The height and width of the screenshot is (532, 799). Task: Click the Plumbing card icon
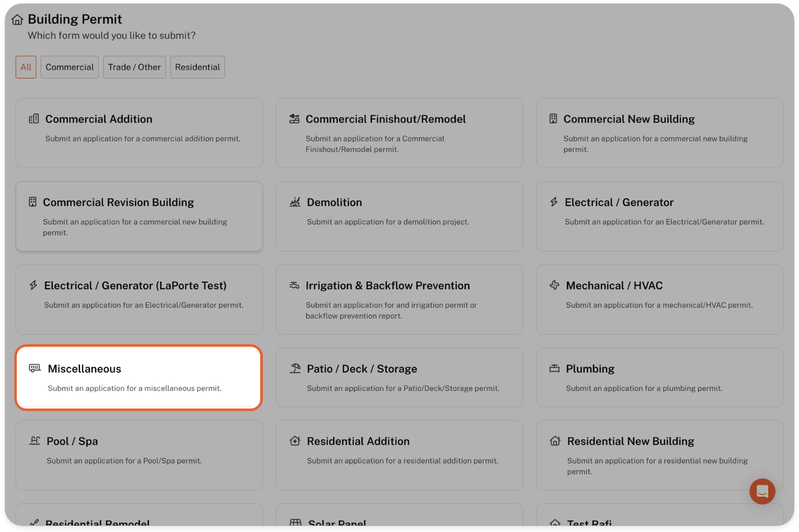(x=554, y=368)
